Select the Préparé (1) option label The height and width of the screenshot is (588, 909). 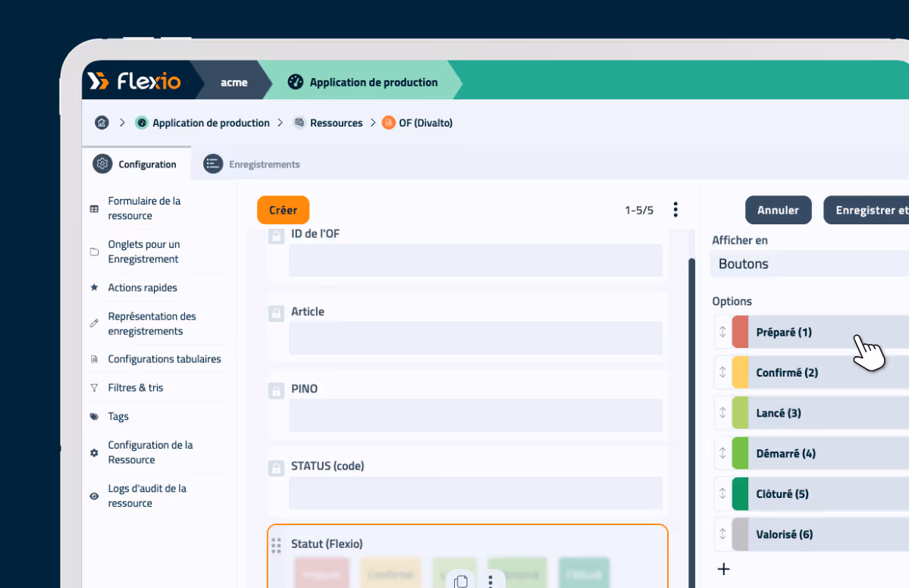(784, 332)
